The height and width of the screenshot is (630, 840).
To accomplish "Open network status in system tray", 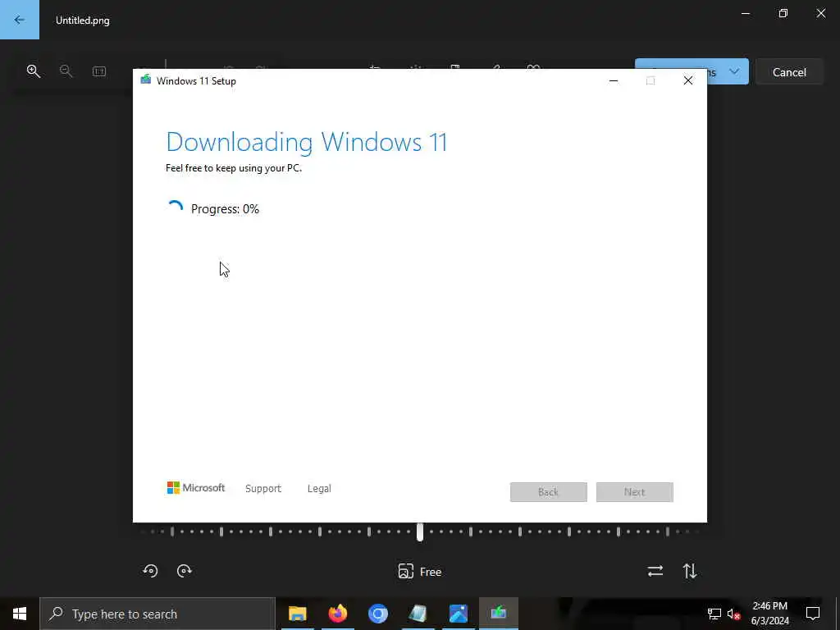I will [x=714, y=614].
